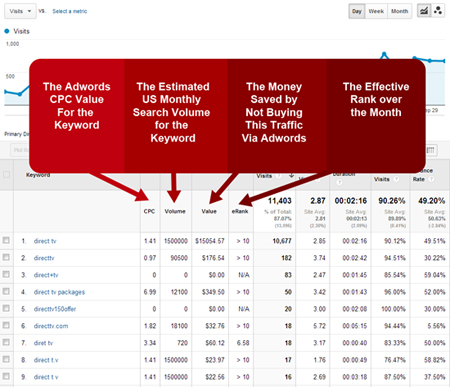Click the eRank column label
This screenshot has width=450, height=387.
pos(240,211)
